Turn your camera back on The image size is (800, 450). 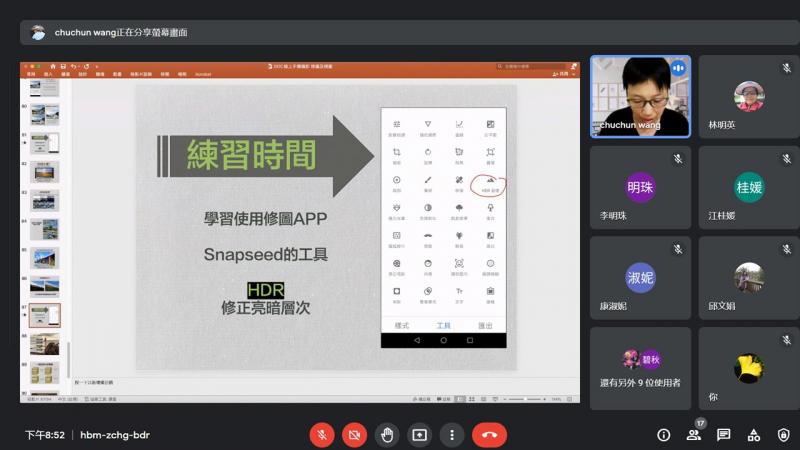(x=354, y=435)
